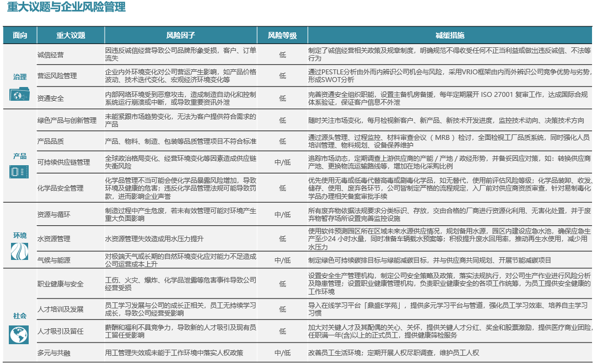Select the page title 重大议题与企业风险管理
The width and height of the screenshot is (597, 364).
[x=66, y=7]
